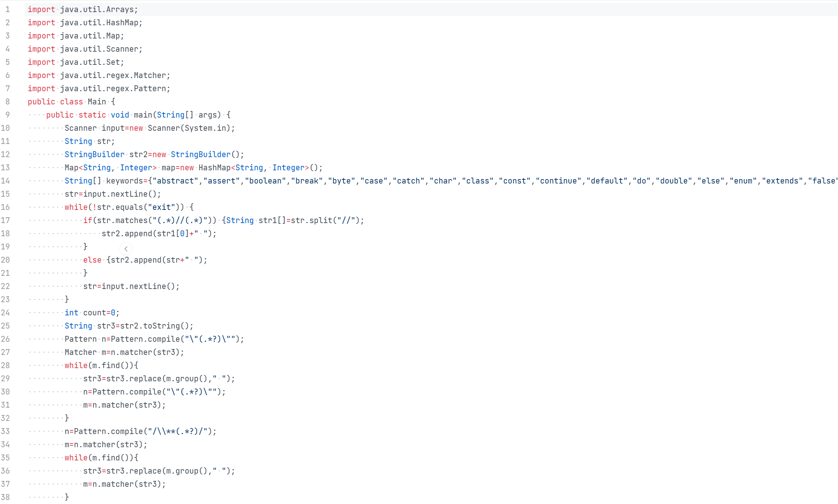Click 'Scanner(System.in)' constructor call
Image resolution: width=838 pixels, height=504 pixels.
[x=189, y=128]
